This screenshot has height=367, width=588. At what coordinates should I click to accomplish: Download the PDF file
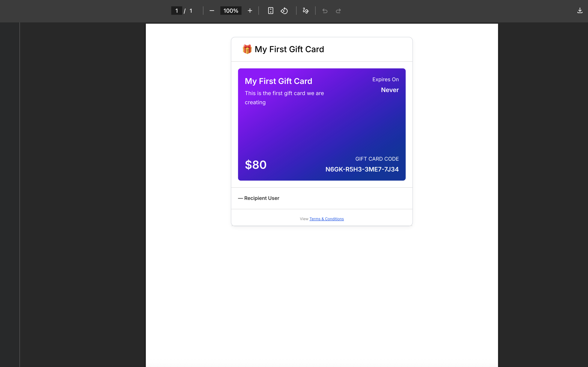click(x=580, y=11)
